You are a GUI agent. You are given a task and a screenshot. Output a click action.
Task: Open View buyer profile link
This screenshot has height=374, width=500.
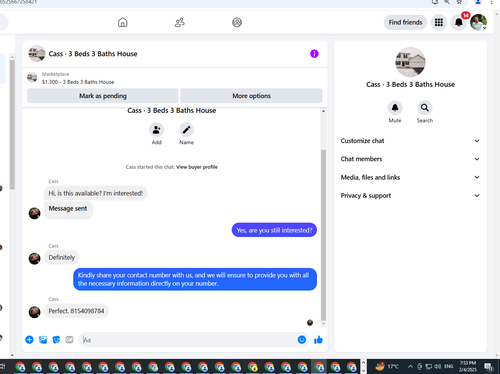point(197,167)
